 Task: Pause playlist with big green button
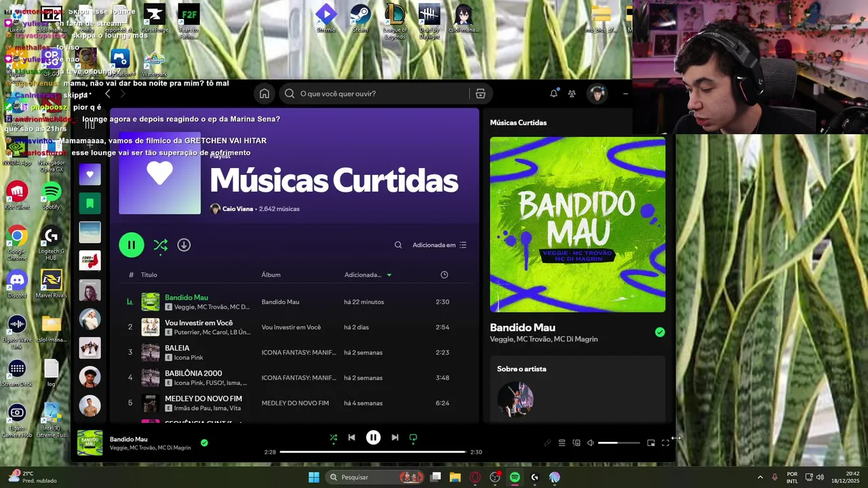coord(132,245)
